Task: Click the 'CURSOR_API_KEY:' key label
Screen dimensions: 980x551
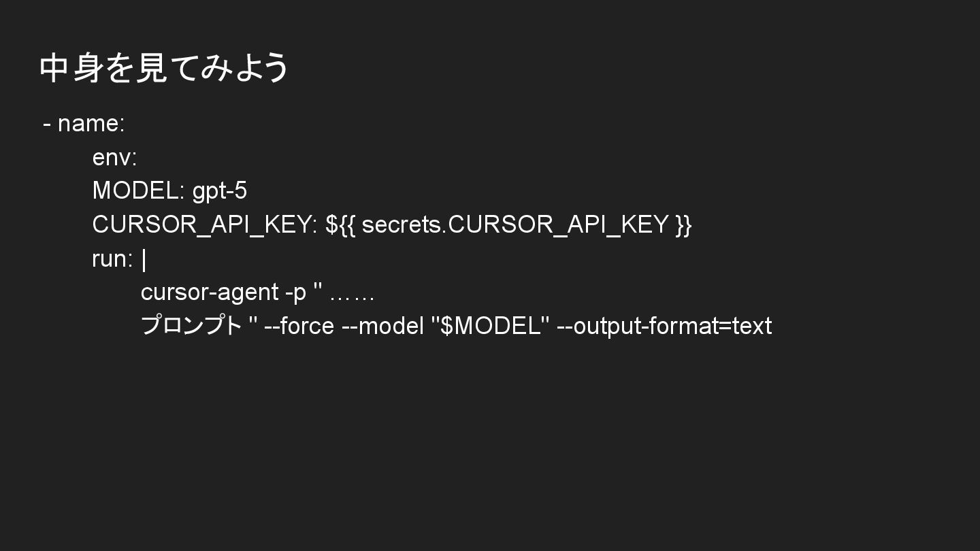Action: (x=204, y=224)
